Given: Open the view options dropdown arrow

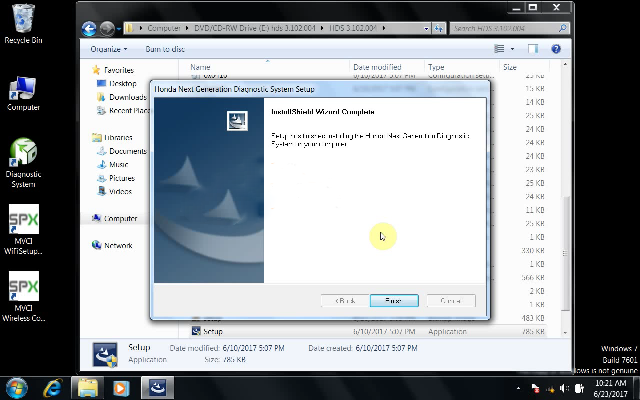Looking at the screenshot, I should click(512, 49).
